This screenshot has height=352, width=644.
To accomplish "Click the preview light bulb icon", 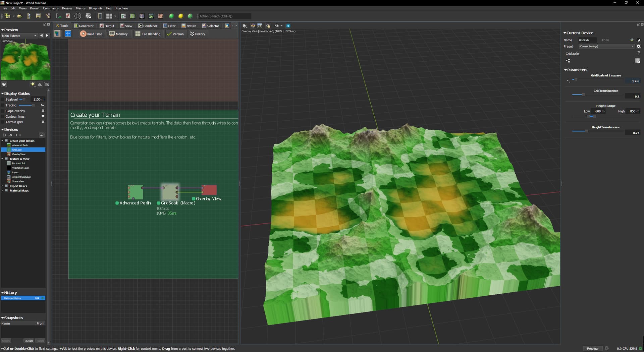I will [x=33, y=84].
